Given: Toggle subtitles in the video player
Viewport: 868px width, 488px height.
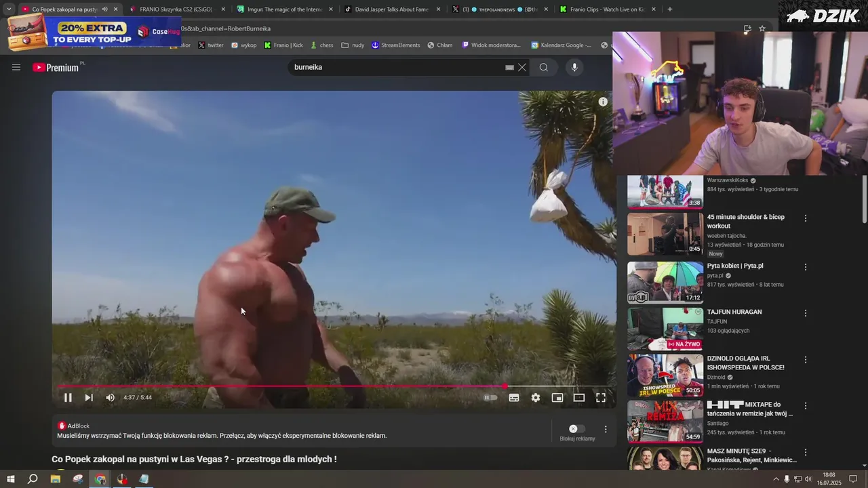Looking at the screenshot, I should click(514, 398).
